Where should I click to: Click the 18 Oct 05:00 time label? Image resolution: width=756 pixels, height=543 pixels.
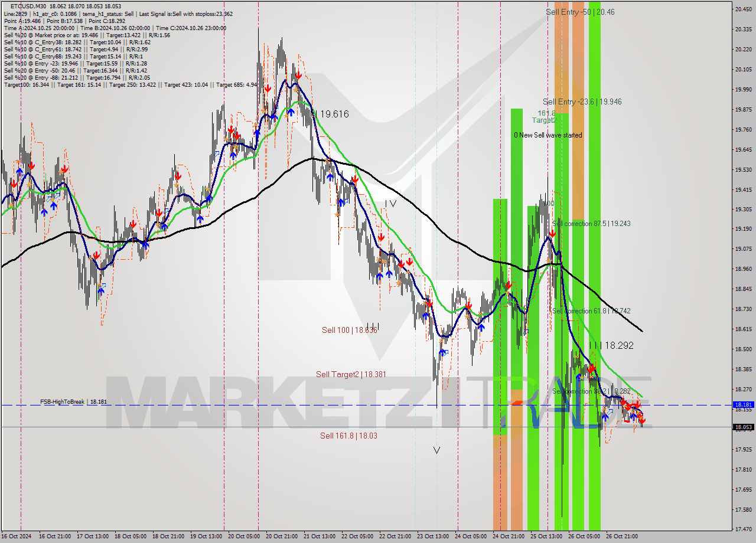130,537
